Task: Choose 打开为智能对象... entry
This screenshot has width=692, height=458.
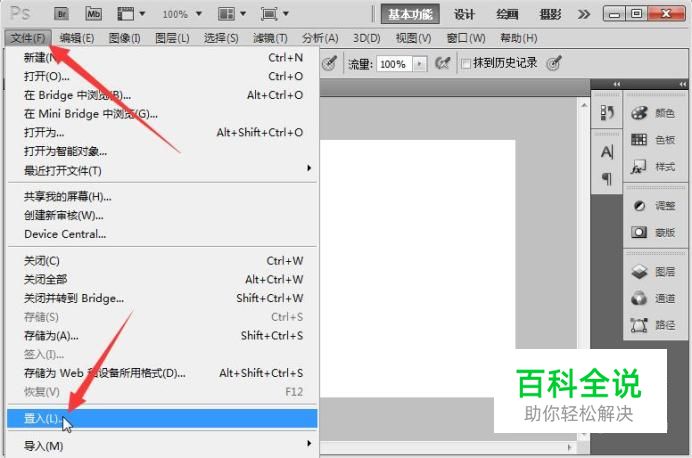Action: pyautogui.click(x=162, y=151)
